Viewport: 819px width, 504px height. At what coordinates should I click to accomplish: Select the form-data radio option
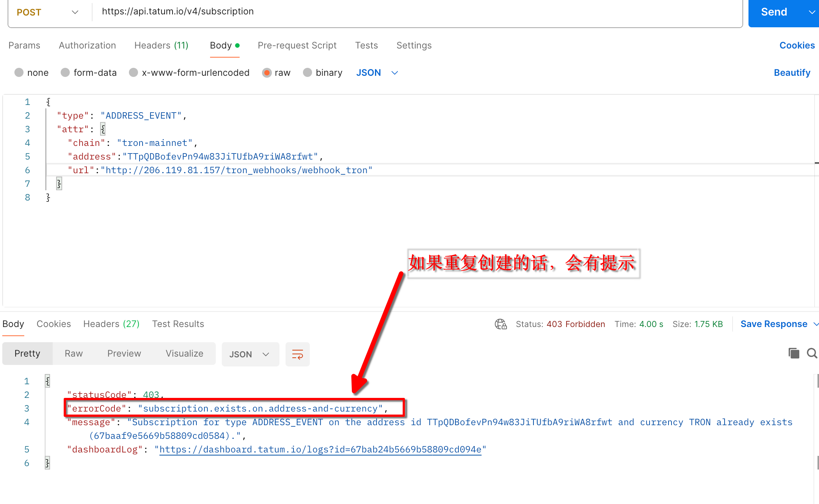coord(65,72)
